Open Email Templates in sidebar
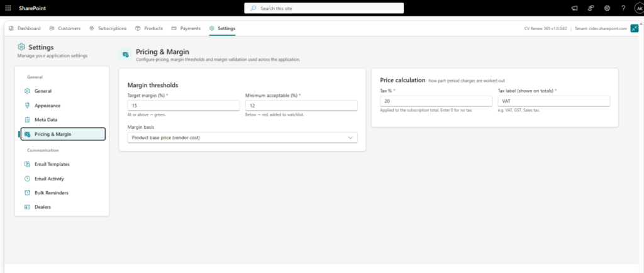644x273 pixels. [62, 164]
